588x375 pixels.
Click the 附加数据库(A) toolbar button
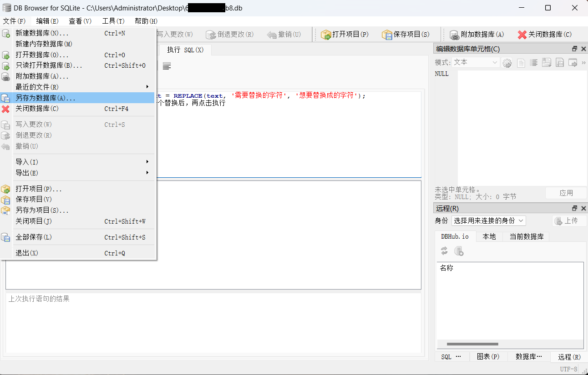[476, 35]
